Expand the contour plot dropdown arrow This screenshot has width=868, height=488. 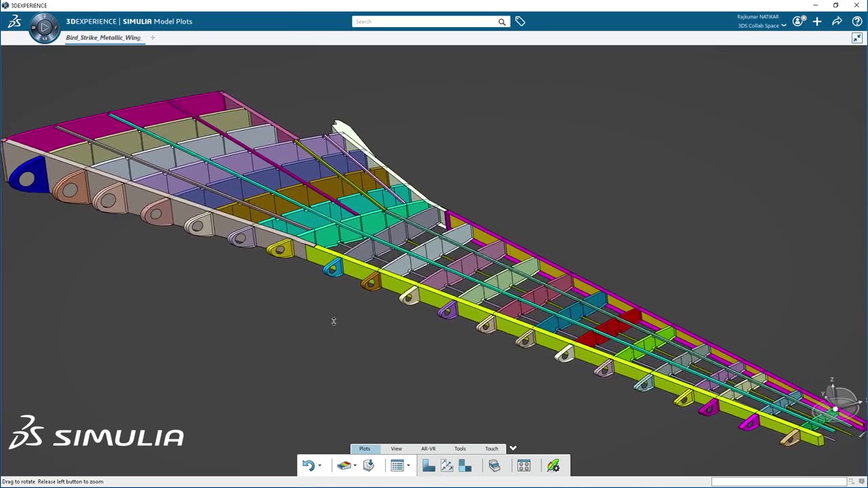pos(355,466)
